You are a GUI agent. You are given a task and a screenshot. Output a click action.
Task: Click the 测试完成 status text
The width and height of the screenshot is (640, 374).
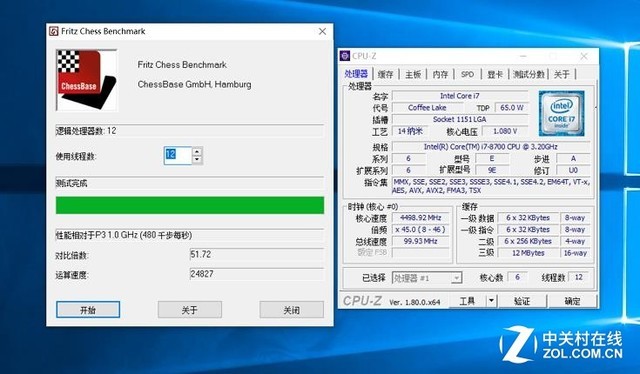pyautogui.click(x=71, y=183)
